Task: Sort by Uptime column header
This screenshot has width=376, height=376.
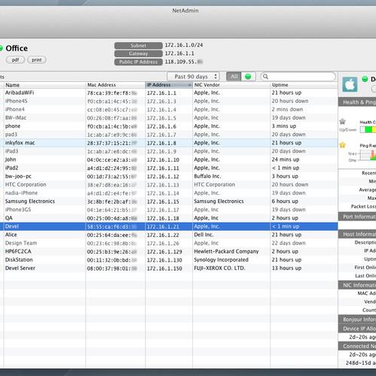Action: pyautogui.click(x=304, y=85)
